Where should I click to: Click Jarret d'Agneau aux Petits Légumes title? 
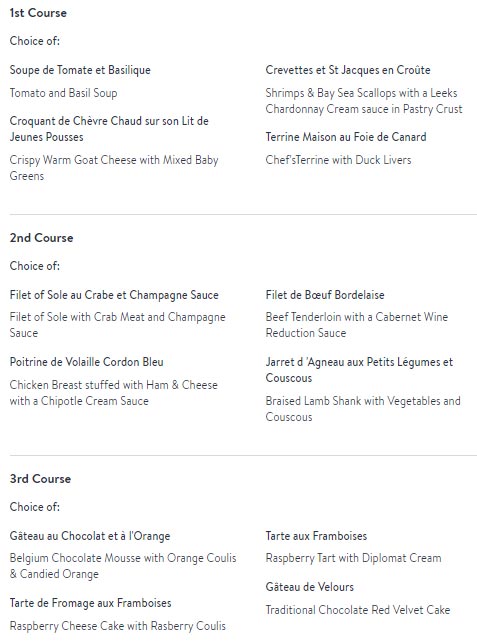pyautogui.click(x=359, y=370)
